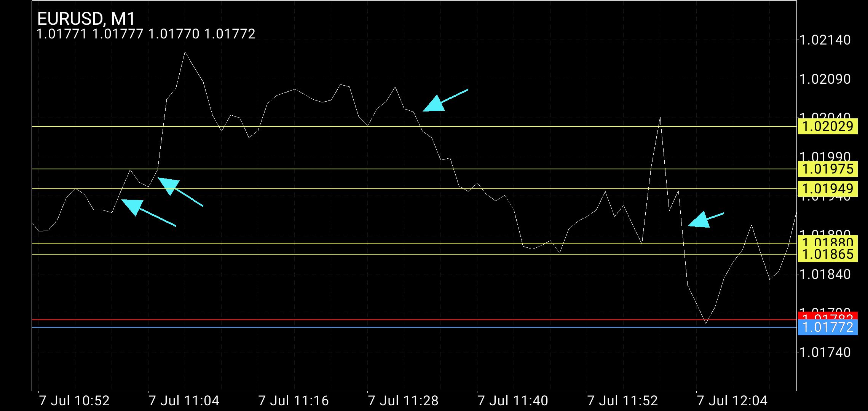
Task: Click the 7 Jul 11:28 time label
Action: [403, 401]
